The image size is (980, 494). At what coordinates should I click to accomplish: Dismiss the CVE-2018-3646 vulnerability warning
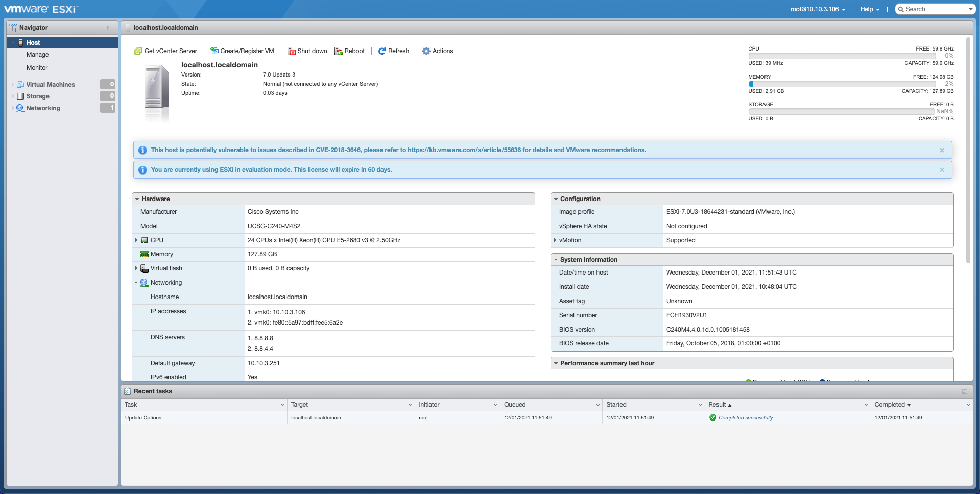(x=942, y=150)
